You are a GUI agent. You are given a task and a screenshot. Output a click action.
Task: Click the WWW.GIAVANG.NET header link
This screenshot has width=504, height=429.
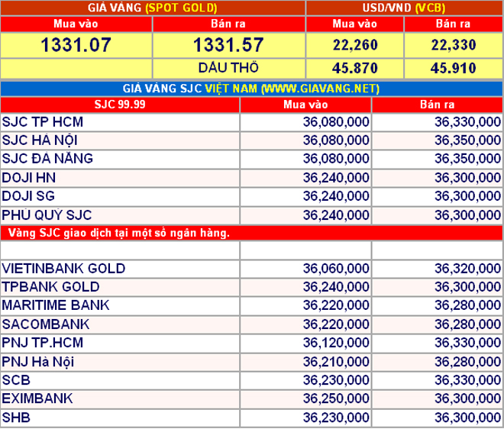pyautogui.click(x=319, y=89)
